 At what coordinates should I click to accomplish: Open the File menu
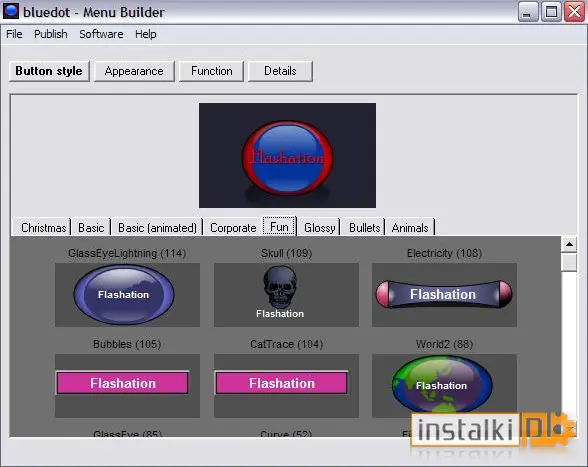click(14, 34)
